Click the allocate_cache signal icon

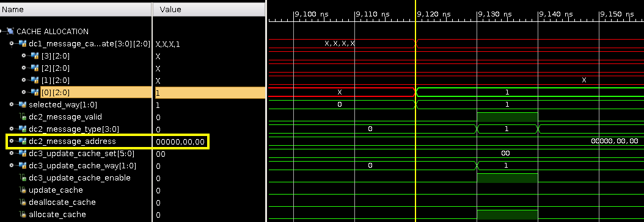pyautogui.click(x=23, y=215)
